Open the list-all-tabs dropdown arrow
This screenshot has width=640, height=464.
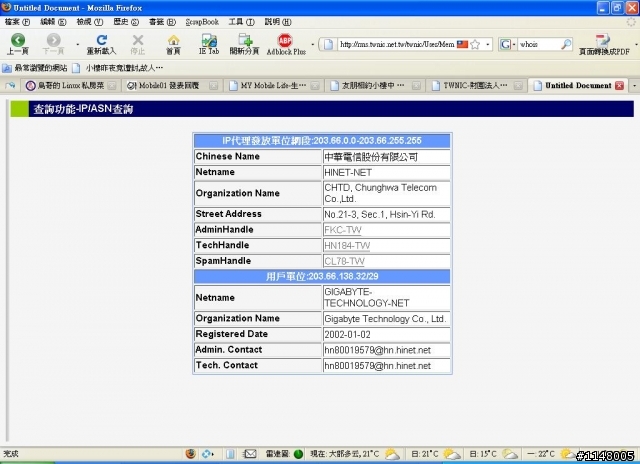tap(634, 86)
